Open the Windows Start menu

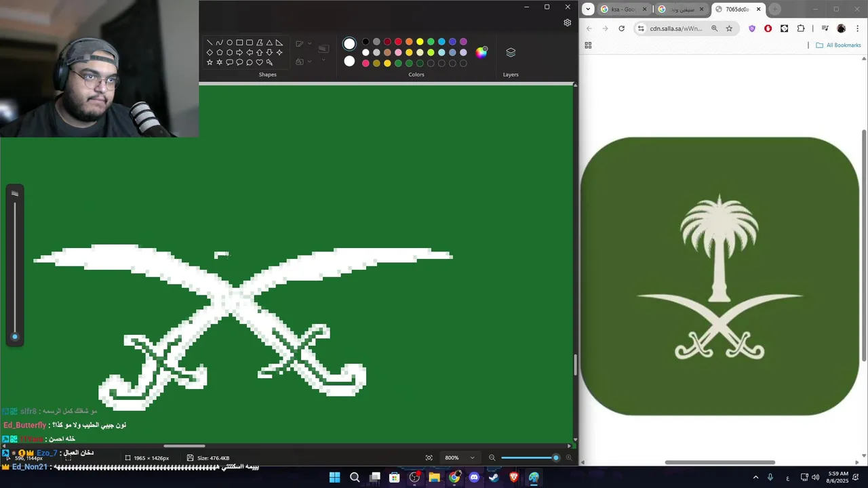pyautogui.click(x=334, y=477)
